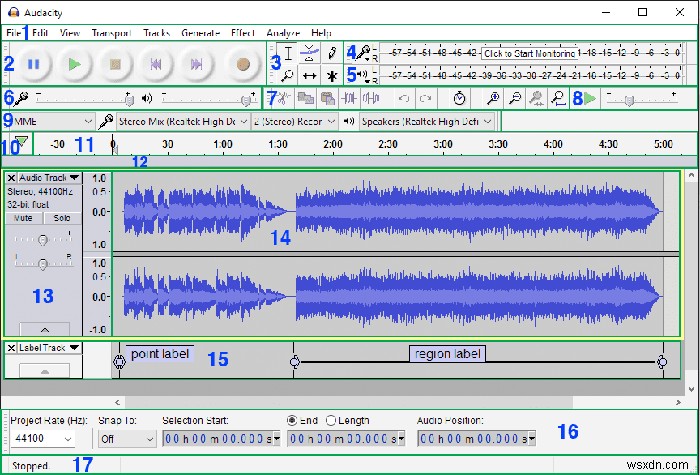Image resolution: width=700 pixels, height=475 pixels.
Task: Open the Effect menu
Action: [242, 33]
